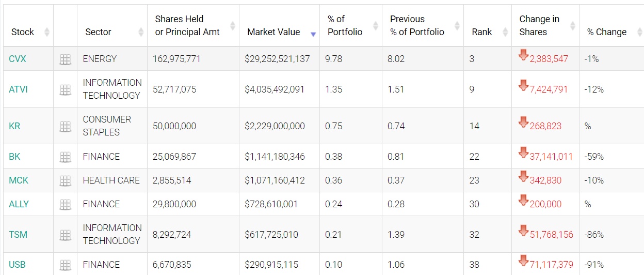Image resolution: width=644 pixels, height=275 pixels.
Task: Open the table icon beside ALLY
Action: (x=65, y=205)
